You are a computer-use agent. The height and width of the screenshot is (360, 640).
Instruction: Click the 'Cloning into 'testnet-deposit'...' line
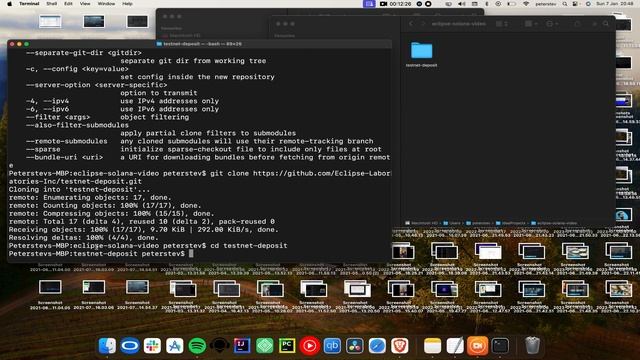pyautogui.click(x=79, y=189)
